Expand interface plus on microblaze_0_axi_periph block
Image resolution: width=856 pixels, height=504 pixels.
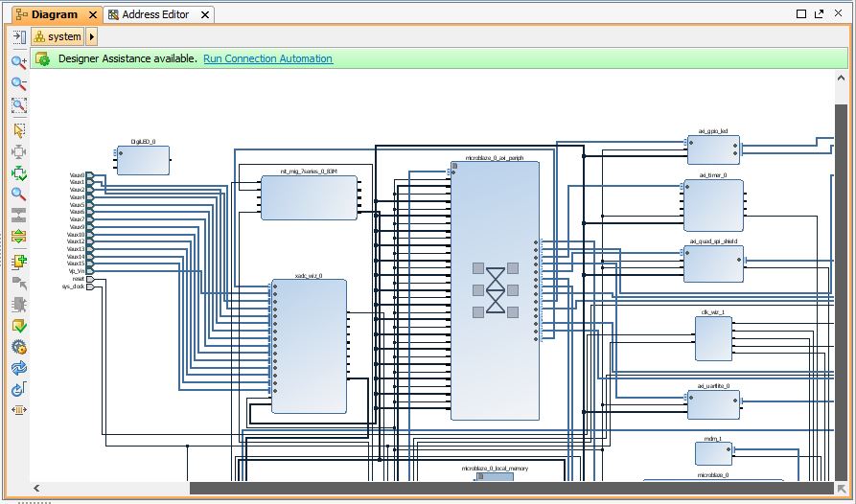pyautogui.click(x=449, y=172)
